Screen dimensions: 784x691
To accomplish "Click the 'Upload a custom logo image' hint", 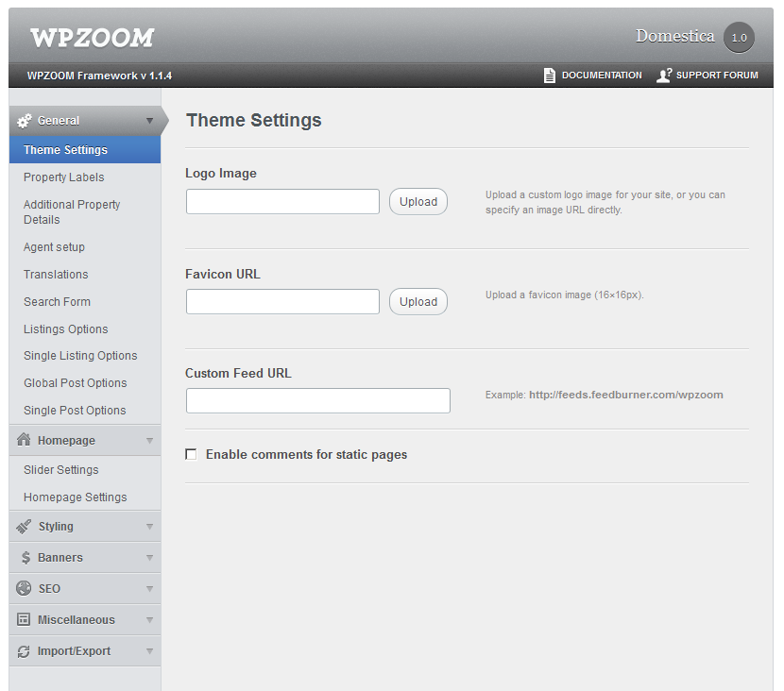I will point(605,202).
